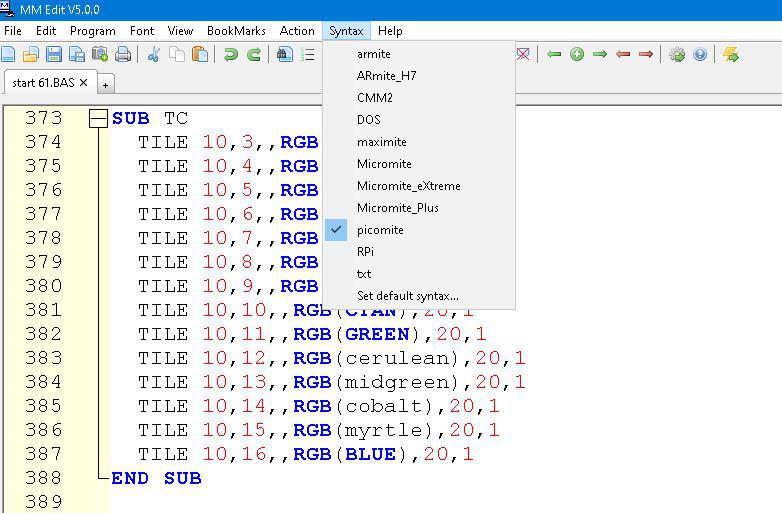The height and width of the screenshot is (513, 782).
Task: Open the Program menu
Action: tap(92, 31)
